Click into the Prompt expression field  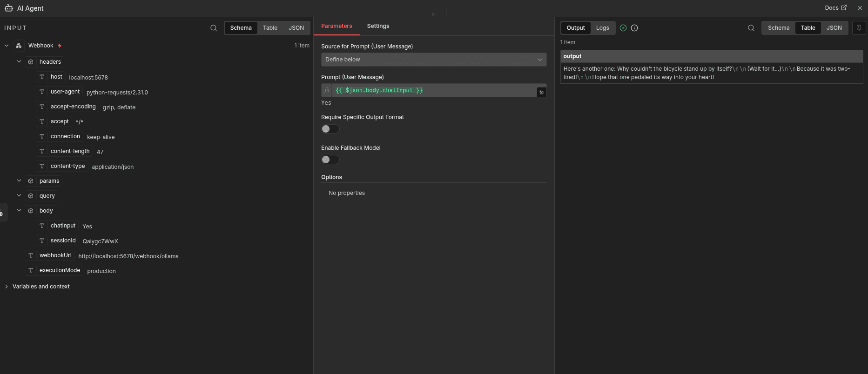click(x=435, y=90)
